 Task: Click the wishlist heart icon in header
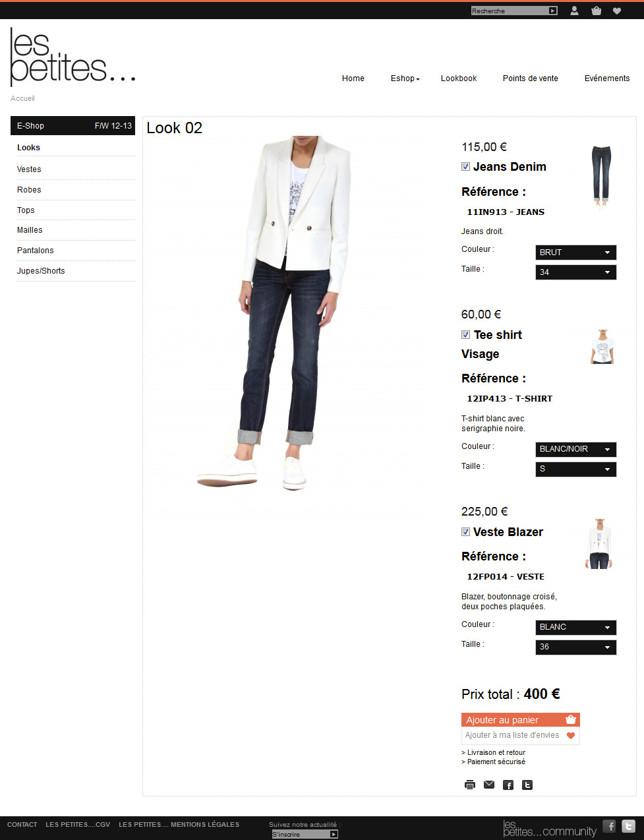617,11
